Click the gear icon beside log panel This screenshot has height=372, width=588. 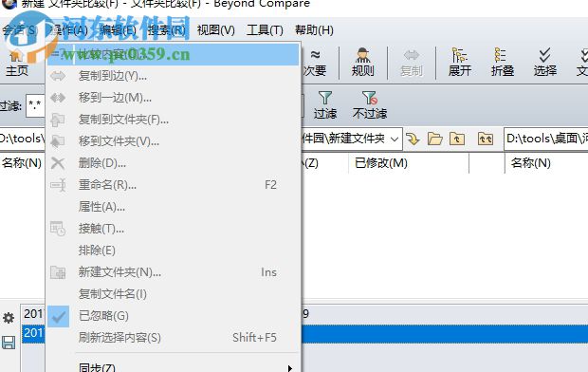point(9,318)
